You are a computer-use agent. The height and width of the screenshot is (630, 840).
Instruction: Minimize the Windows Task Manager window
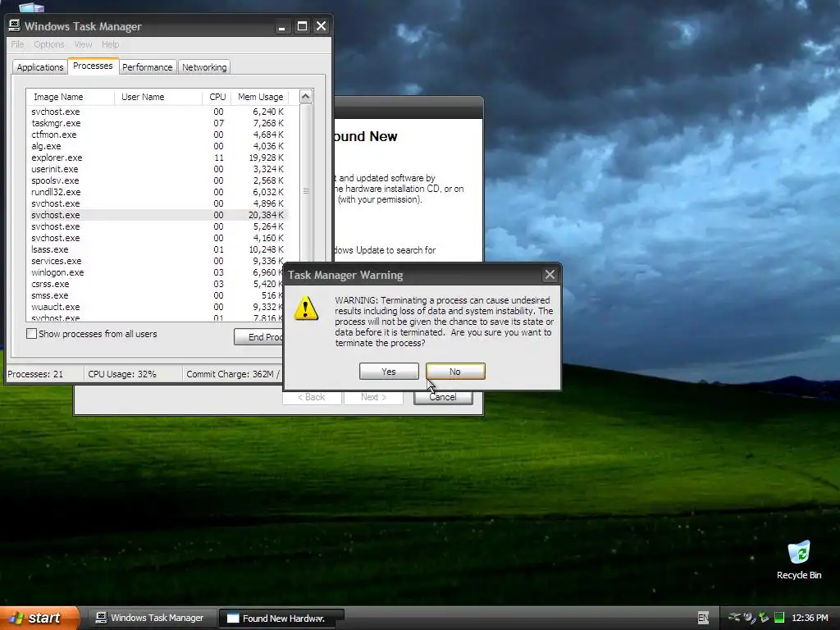[282, 26]
